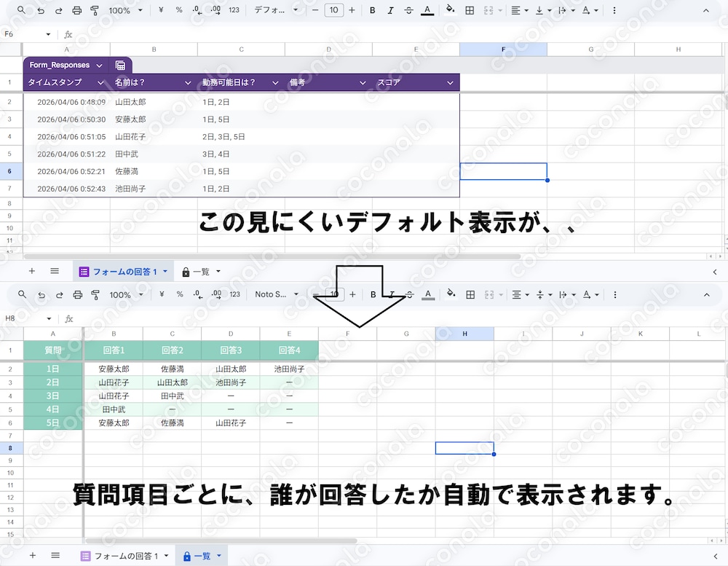Add a new sheet in the bottom spreadsheet
Viewport: 728px width, 566px height.
tap(33, 555)
